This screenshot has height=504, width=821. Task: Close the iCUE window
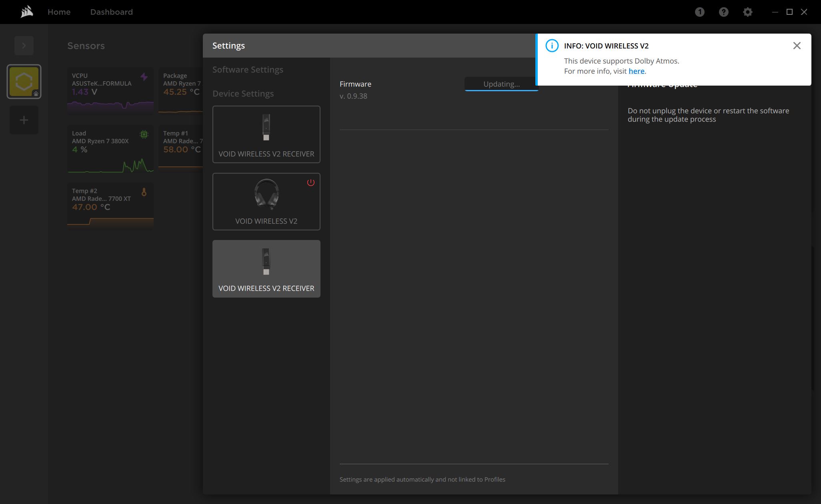tap(804, 12)
